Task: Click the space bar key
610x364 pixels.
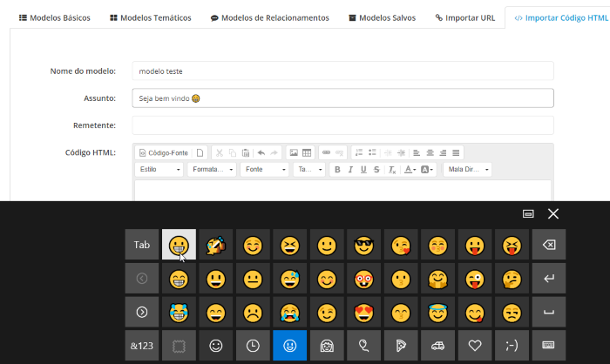Action: [x=549, y=312]
